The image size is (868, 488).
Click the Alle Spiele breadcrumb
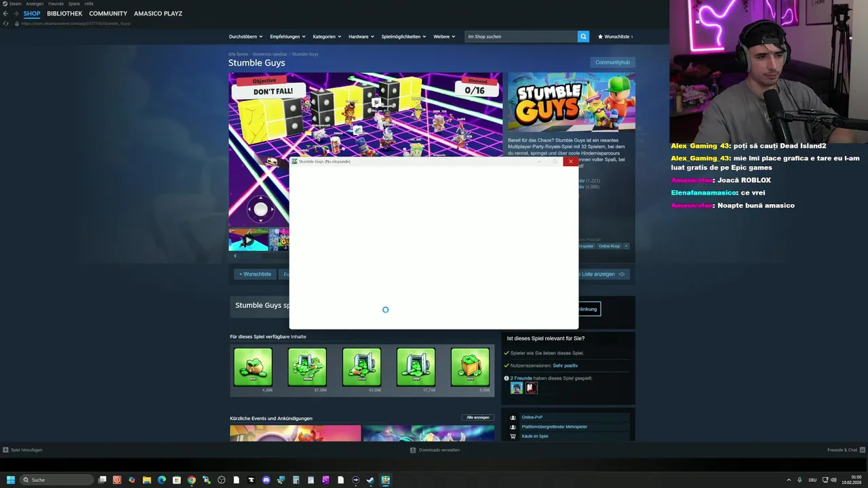[x=238, y=54]
